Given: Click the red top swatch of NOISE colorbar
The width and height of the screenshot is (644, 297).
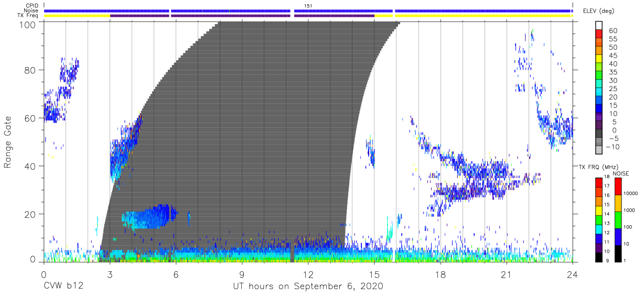Looking at the screenshot, I should click(618, 186).
